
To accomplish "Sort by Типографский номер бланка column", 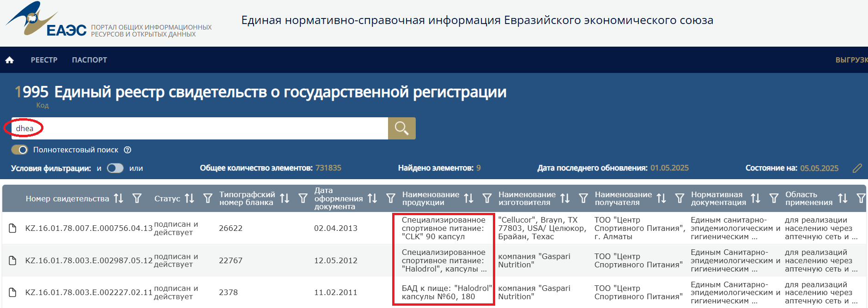I will click(x=285, y=198).
